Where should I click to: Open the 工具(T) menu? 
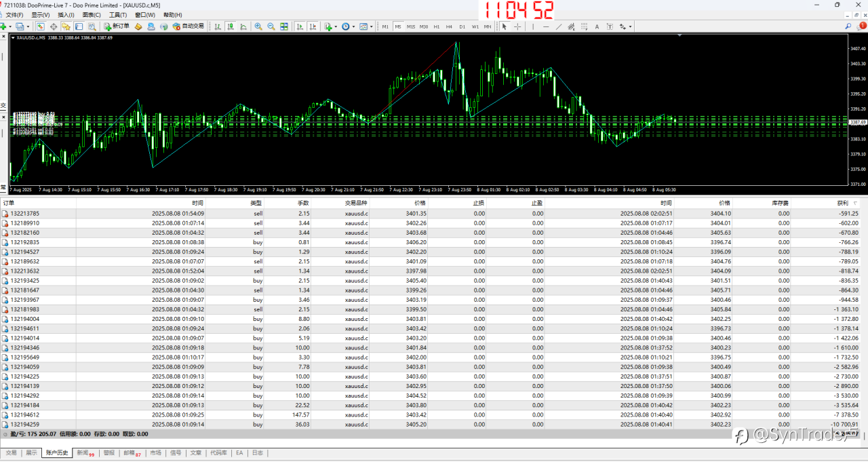click(x=118, y=15)
